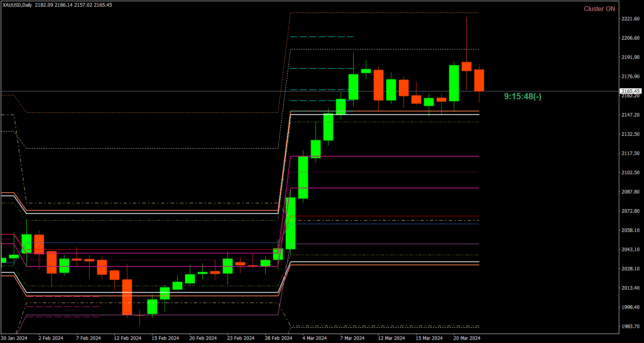The image size is (644, 343).
Task: Click the 2132.50 price axis label
Action: [630, 134]
